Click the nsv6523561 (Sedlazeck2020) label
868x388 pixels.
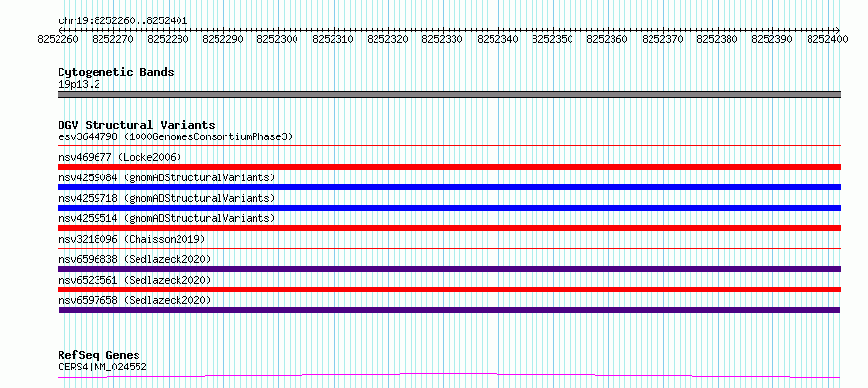point(135,280)
